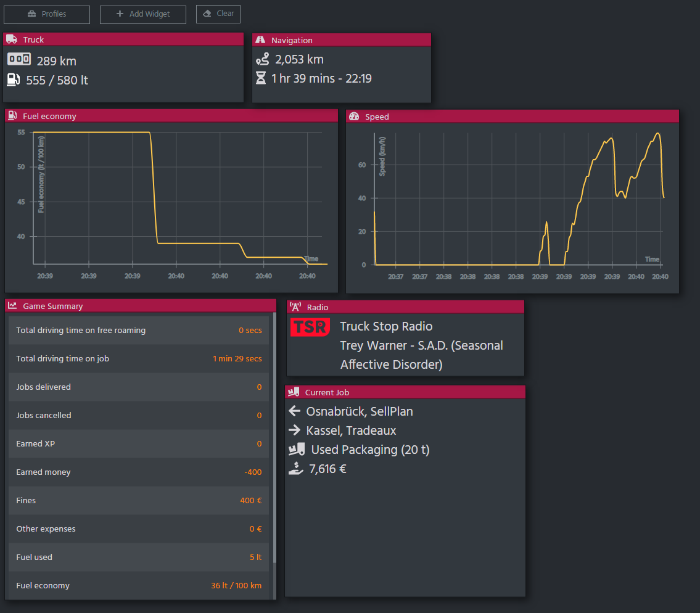Click the right arrow icon beside Kassel, Tradeaux
Viewport: 700px width, 613px height.
pos(295,430)
